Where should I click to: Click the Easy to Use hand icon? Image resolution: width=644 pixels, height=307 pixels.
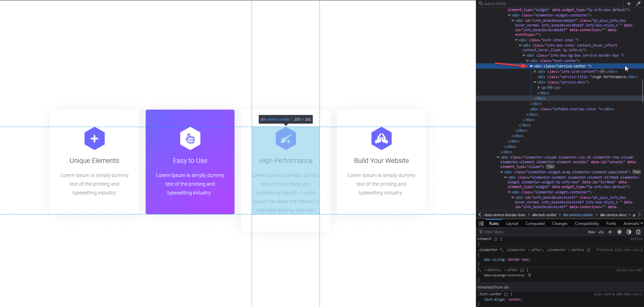coord(190,138)
